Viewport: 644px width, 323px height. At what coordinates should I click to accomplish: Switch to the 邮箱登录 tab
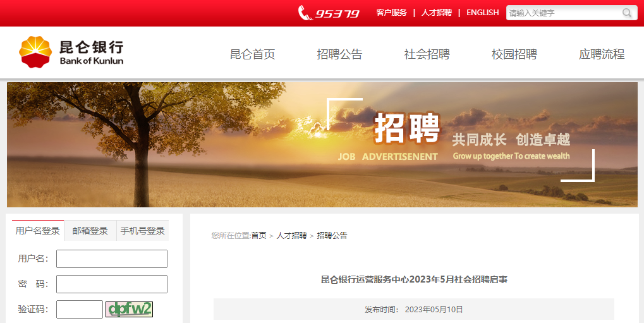tap(90, 231)
